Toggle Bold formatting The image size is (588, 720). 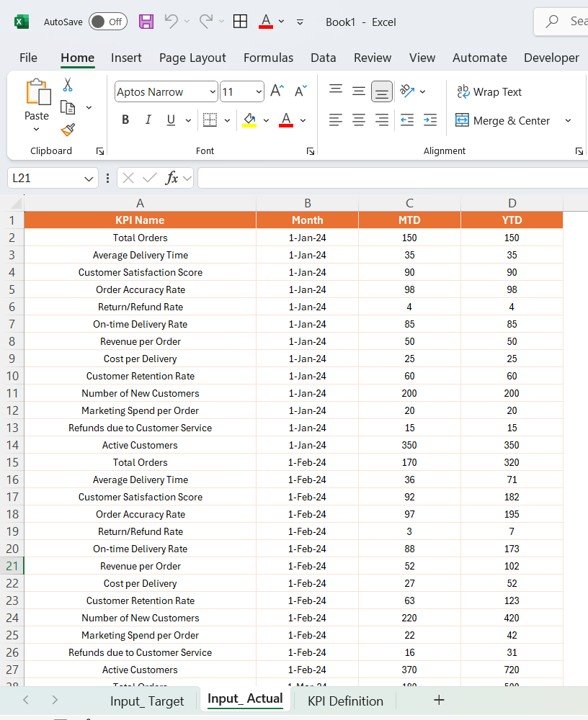click(x=125, y=120)
